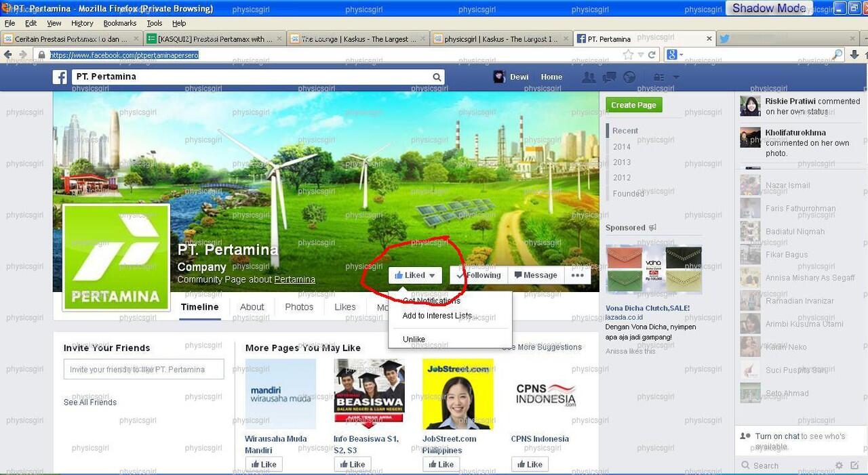Open the messages icon in Facebook header
The width and height of the screenshot is (868, 475).
[609, 77]
